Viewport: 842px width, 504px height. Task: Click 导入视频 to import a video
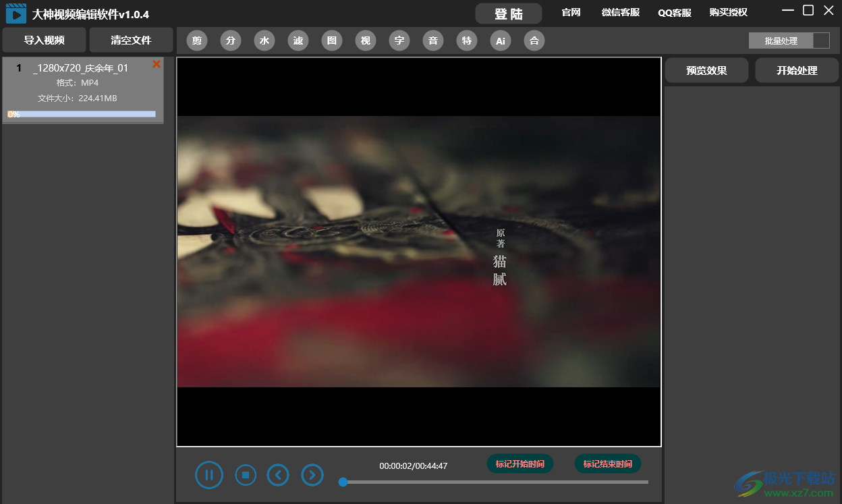pos(45,40)
